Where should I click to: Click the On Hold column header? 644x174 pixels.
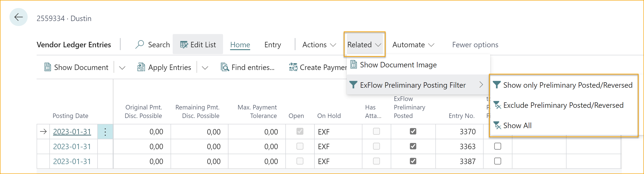pyautogui.click(x=329, y=116)
